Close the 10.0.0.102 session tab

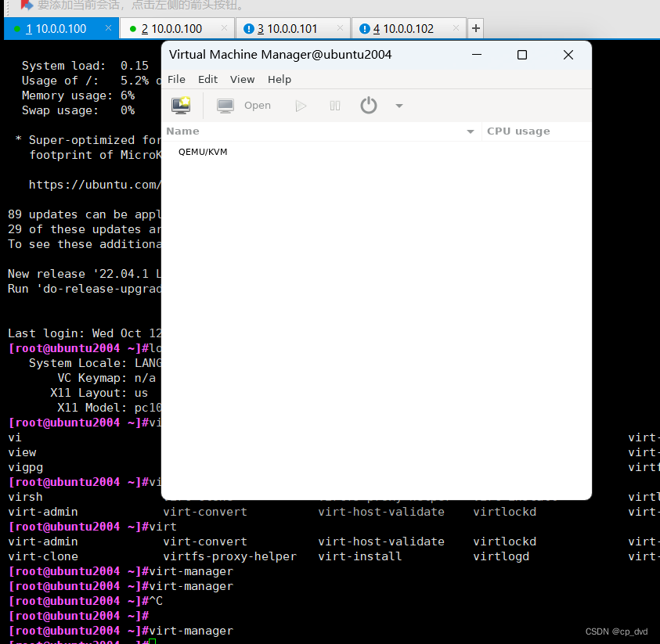coord(456,27)
